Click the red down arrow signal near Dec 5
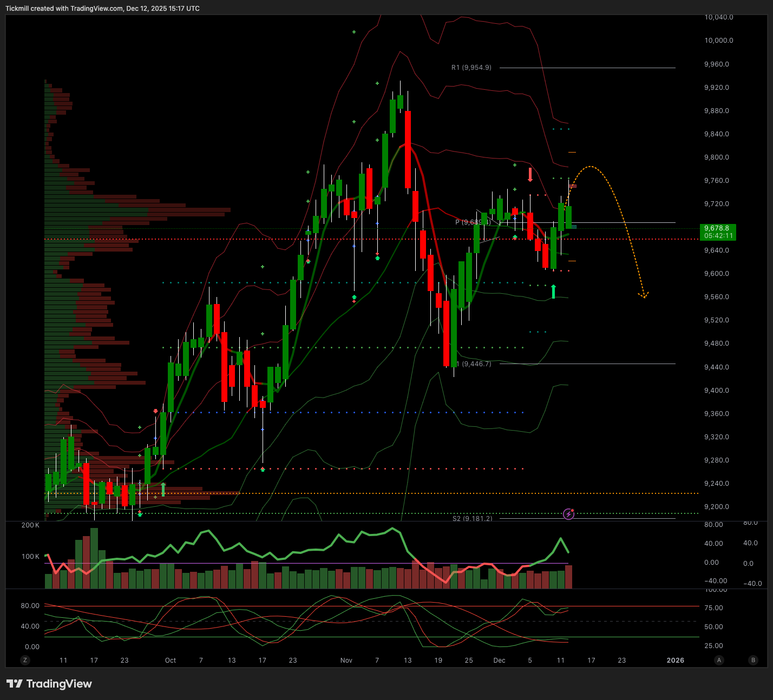Image resolution: width=773 pixels, height=700 pixels. click(530, 175)
